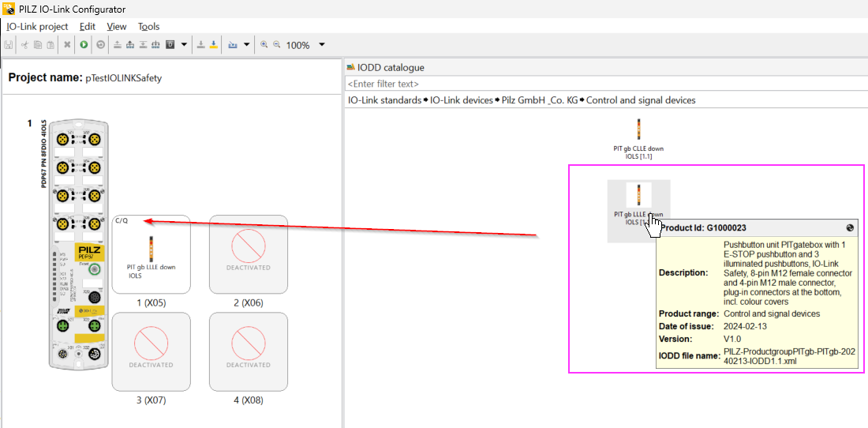Open the 100% zoom level dropdown
868x428 pixels.
click(x=322, y=45)
